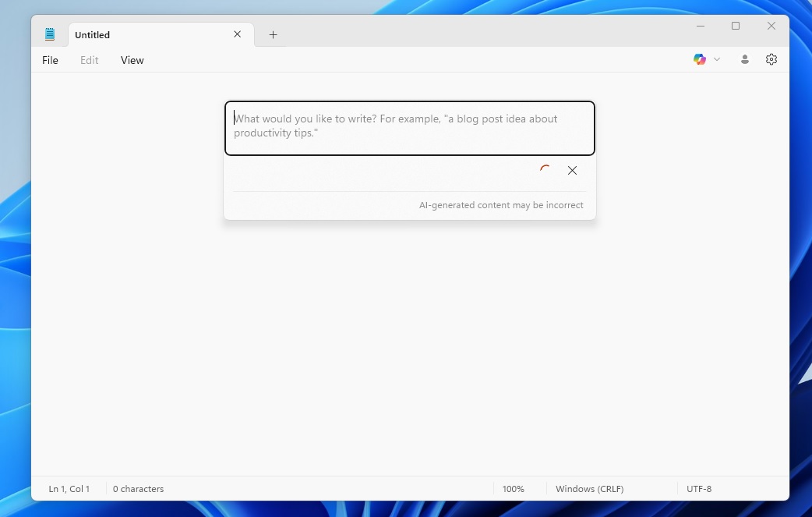Open the 100% zoom level selector
This screenshot has height=517, width=812.
tap(513, 489)
